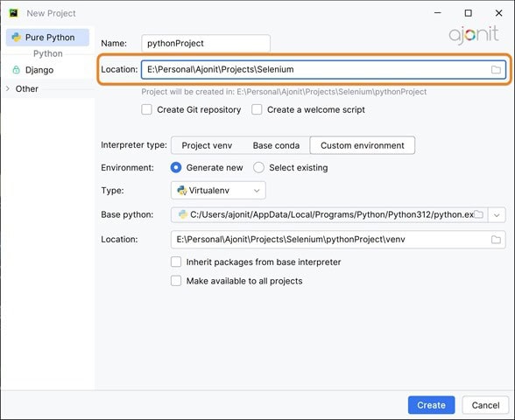
Task: Close the New Project dialog
Action: click(498, 13)
